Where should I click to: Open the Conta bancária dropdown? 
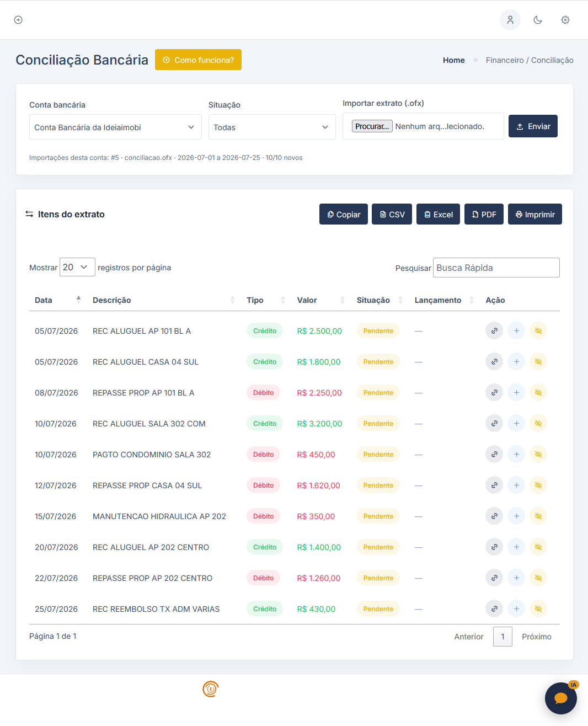(115, 127)
